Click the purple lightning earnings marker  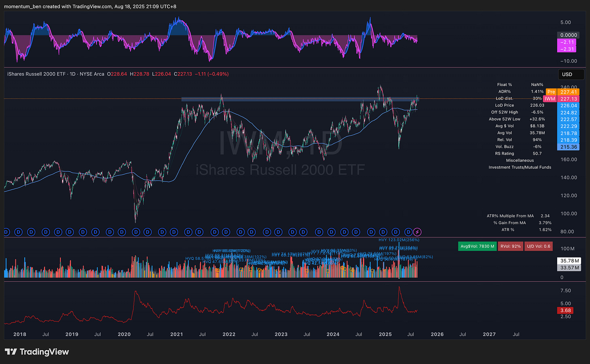coord(417,232)
